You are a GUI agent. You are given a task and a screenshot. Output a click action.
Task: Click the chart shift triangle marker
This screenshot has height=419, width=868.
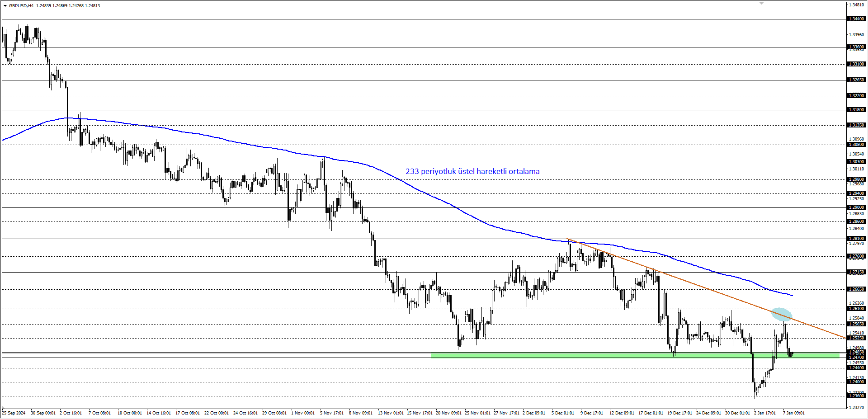click(x=761, y=3)
